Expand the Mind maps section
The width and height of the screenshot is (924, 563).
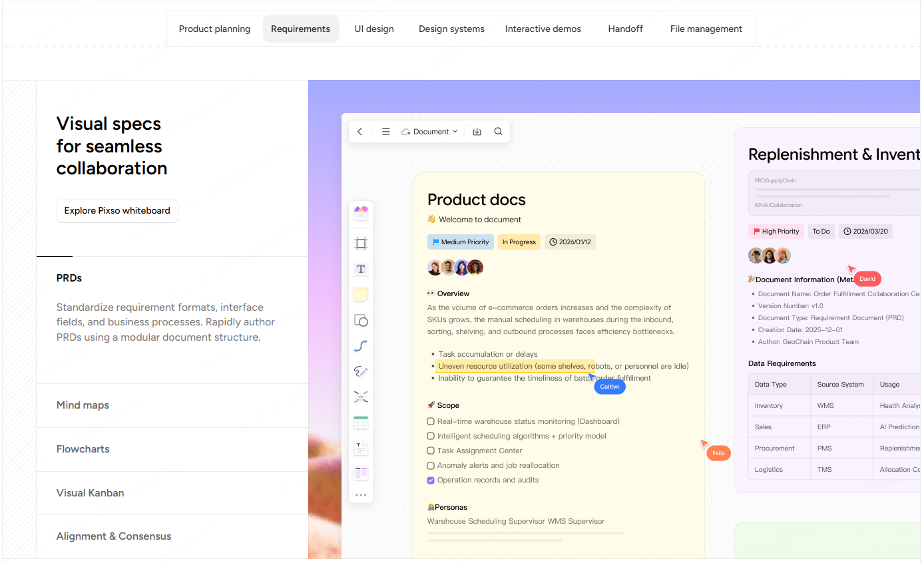(172, 405)
